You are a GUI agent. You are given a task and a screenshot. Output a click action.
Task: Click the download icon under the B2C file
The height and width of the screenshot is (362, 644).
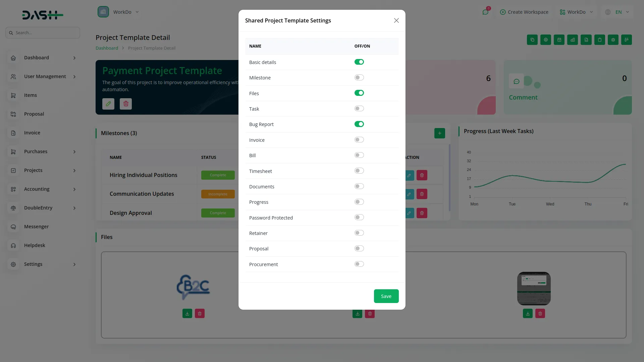(x=187, y=313)
